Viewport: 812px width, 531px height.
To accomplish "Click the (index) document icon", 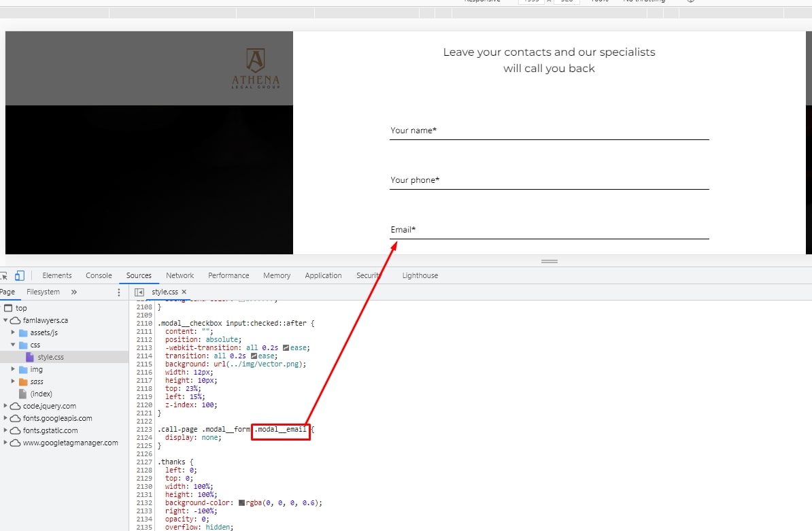I will click(23, 394).
